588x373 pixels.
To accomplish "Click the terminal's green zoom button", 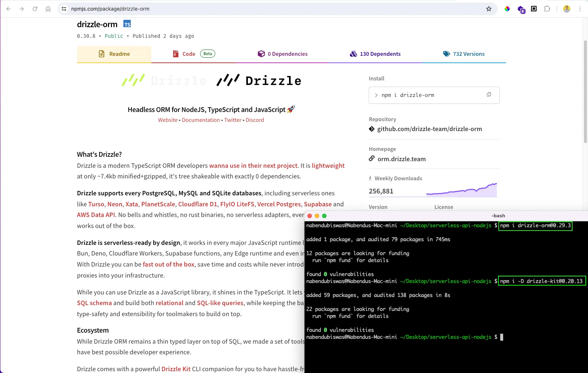I will point(324,216).
